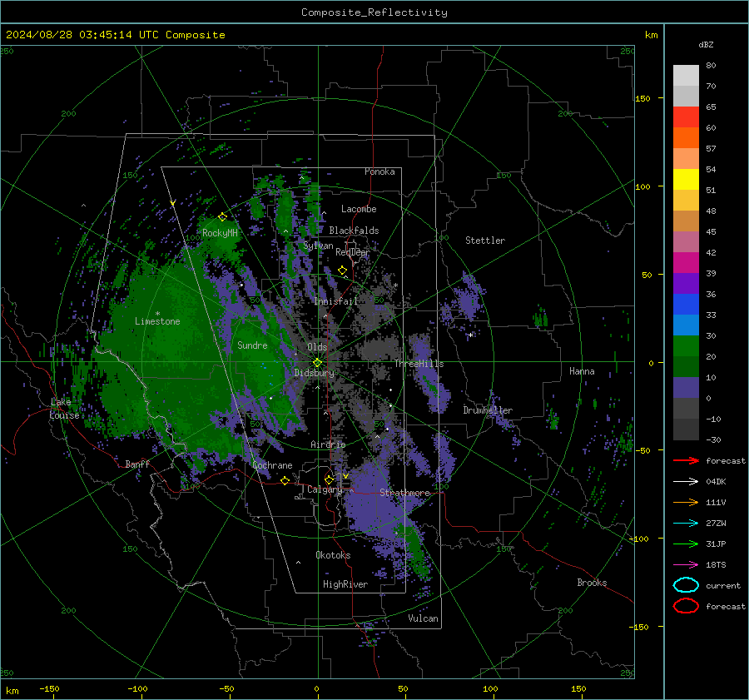Click the yellow diamond marker above RockyMH
749x700 pixels.
222,217
